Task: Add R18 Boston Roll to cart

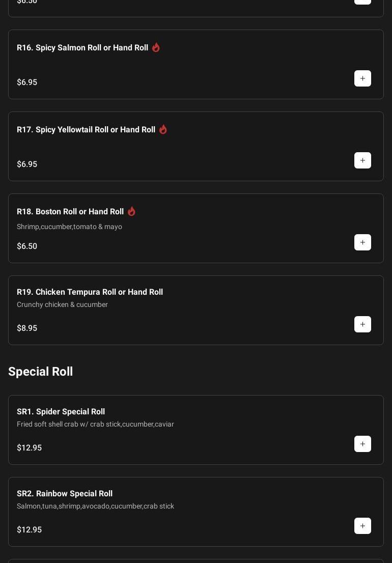Action: coord(362,242)
